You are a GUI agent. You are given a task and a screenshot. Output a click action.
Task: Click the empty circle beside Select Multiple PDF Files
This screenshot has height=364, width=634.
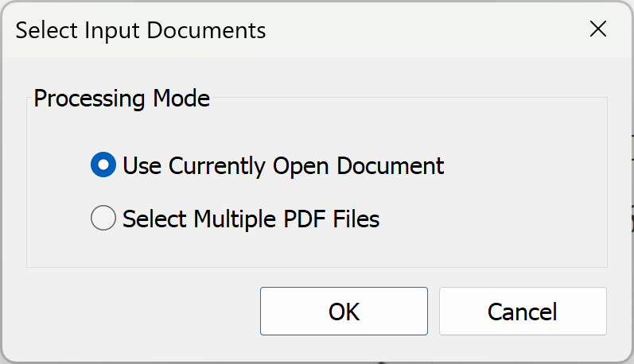click(103, 219)
